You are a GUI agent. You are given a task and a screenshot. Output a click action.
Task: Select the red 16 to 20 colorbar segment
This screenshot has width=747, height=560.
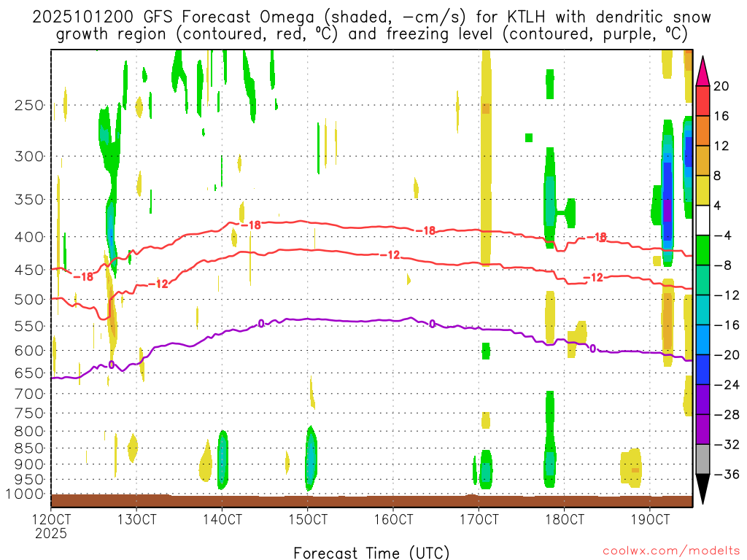(703, 101)
